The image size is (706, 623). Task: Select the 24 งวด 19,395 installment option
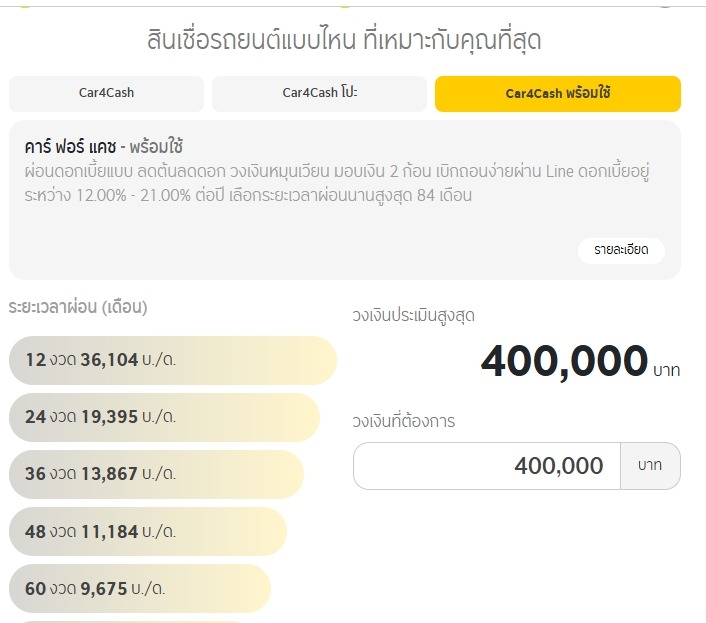point(164,417)
